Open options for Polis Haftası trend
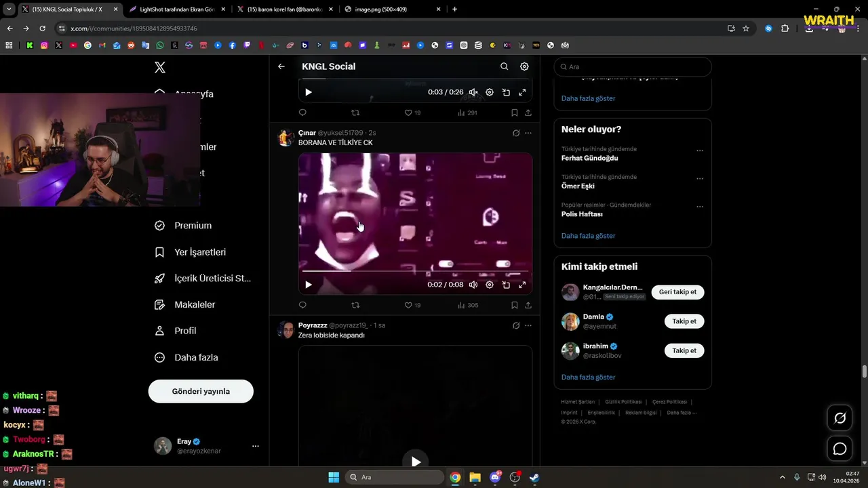The width and height of the screenshot is (868, 488). pos(700,207)
